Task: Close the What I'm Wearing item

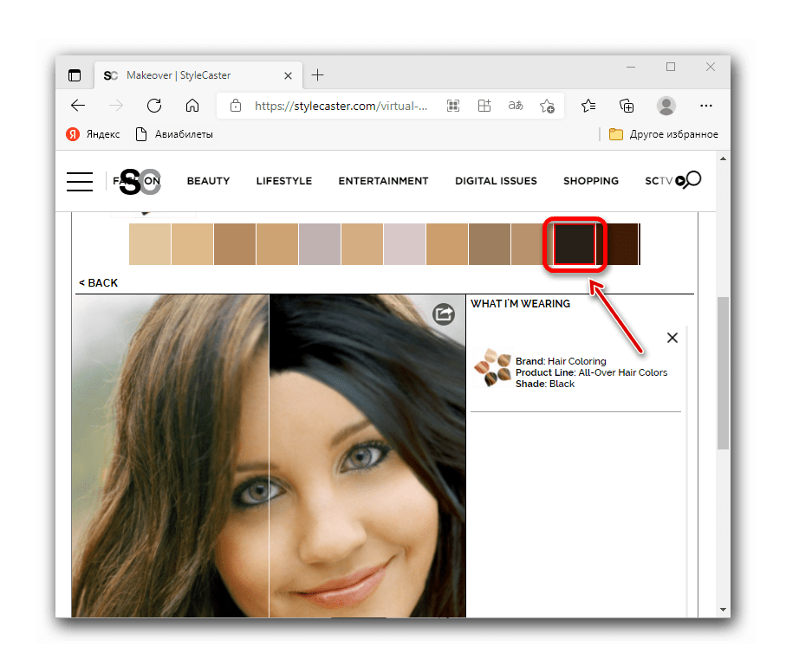Action: point(672,338)
